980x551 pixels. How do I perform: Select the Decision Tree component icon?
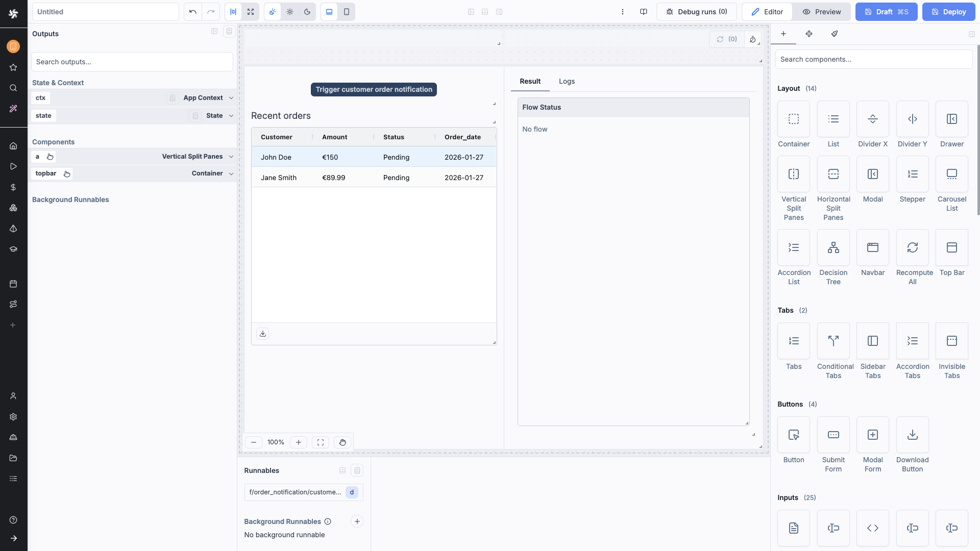[x=833, y=247]
